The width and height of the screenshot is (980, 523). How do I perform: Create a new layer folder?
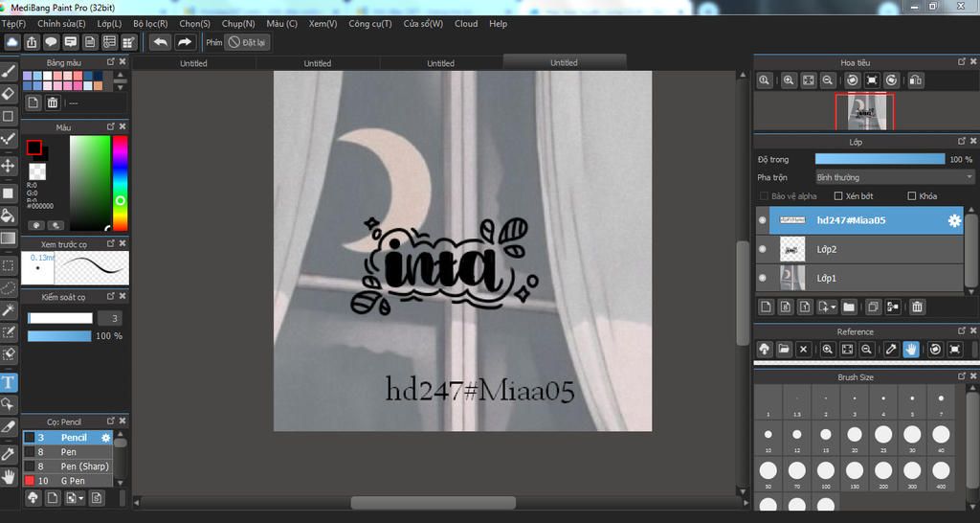tap(848, 307)
